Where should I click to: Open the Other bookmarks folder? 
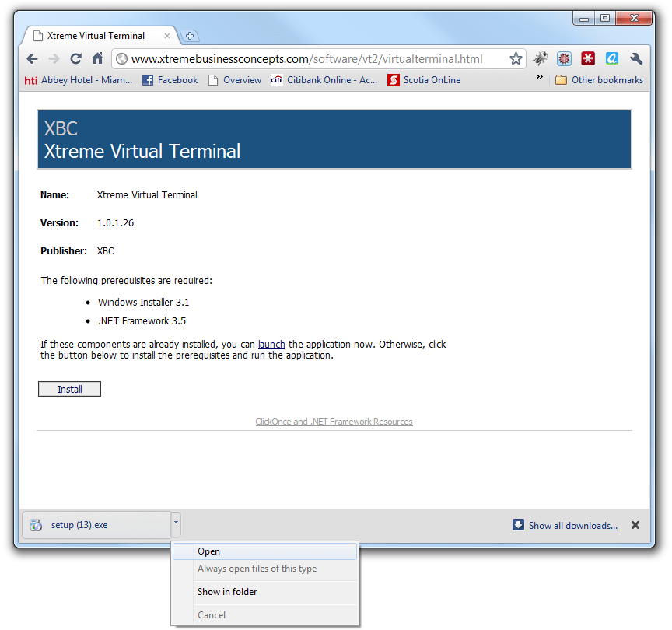tap(599, 79)
